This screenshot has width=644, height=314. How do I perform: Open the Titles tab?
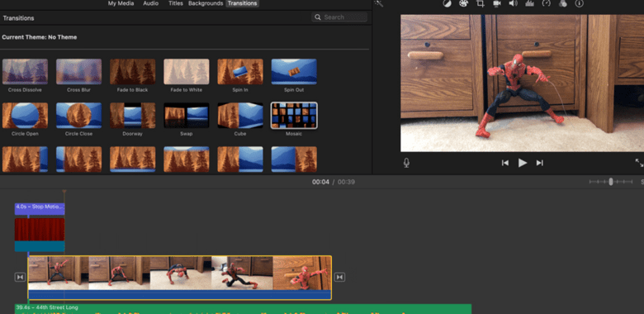(176, 3)
